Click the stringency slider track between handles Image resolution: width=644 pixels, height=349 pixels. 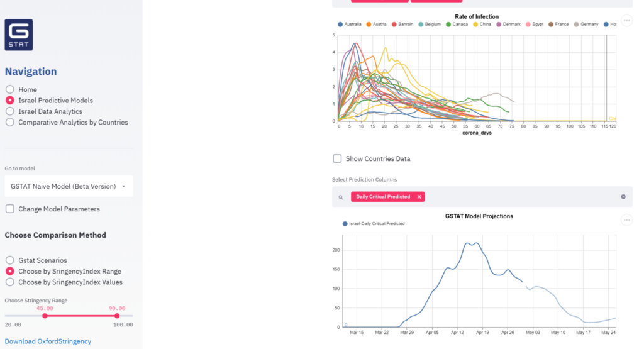(81, 316)
